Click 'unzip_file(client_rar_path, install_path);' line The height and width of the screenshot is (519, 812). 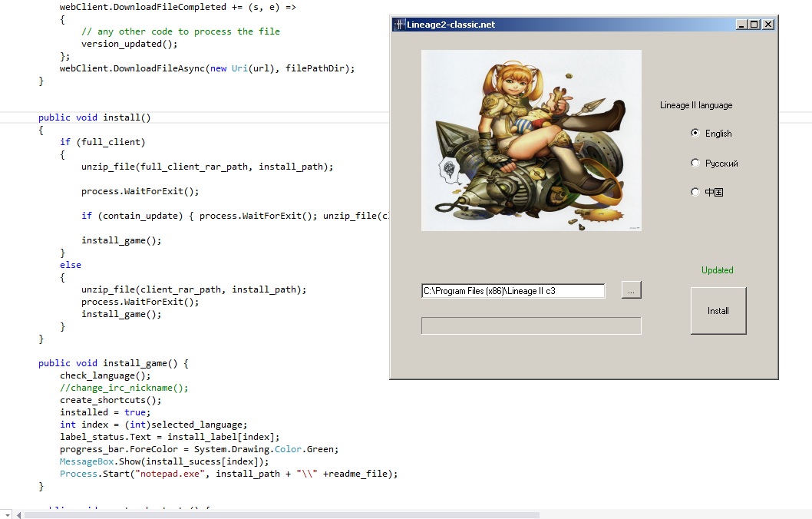(x=193, y=289)
